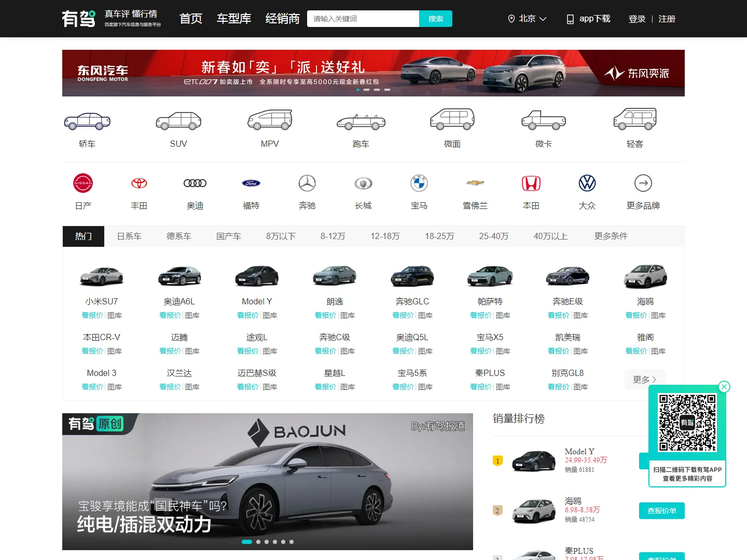Expand the 北京 city dropdown arrow
747x560 pixels.
[543, 19]
